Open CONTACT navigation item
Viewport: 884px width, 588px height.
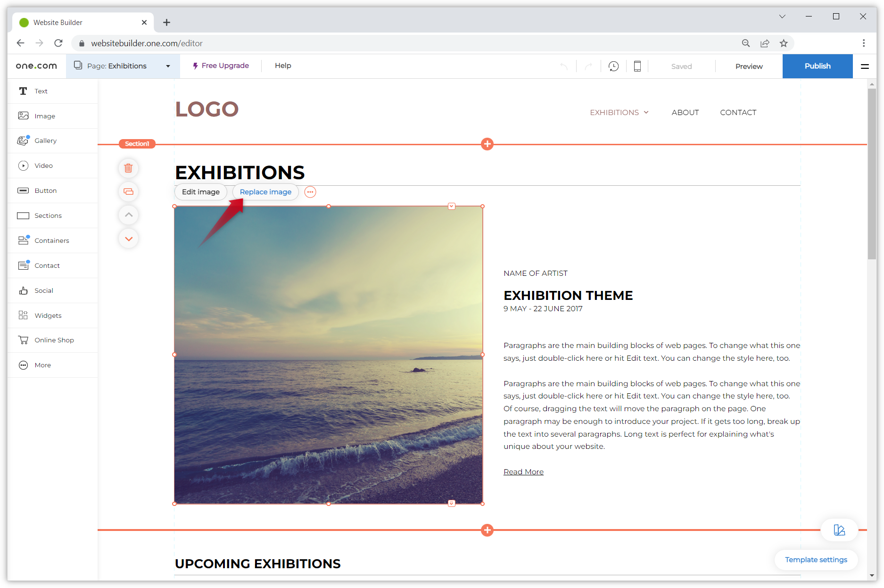738,112
